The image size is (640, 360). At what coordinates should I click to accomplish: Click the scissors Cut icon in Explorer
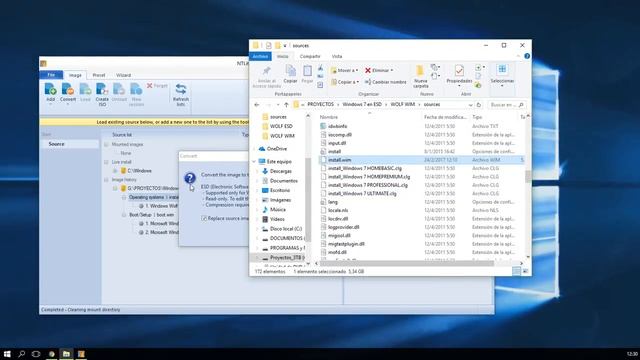[x=320, y=69]
